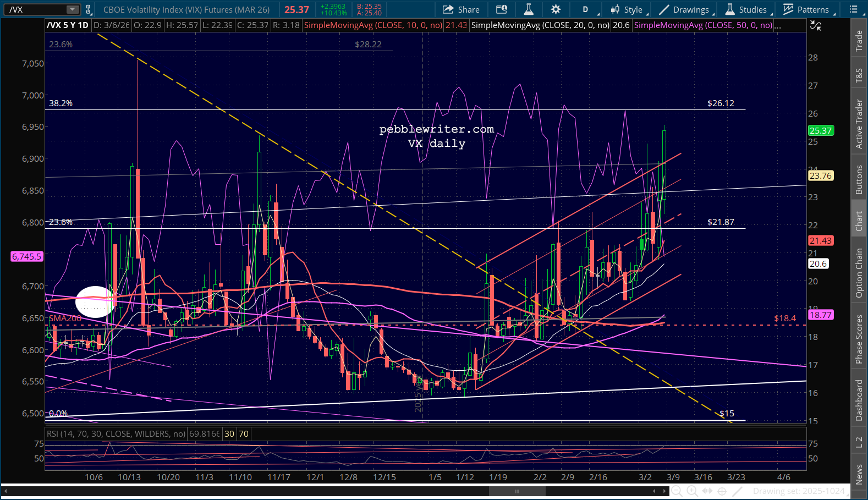
Task: Open the chart alert monitor icon
Action: coord(501,9)
